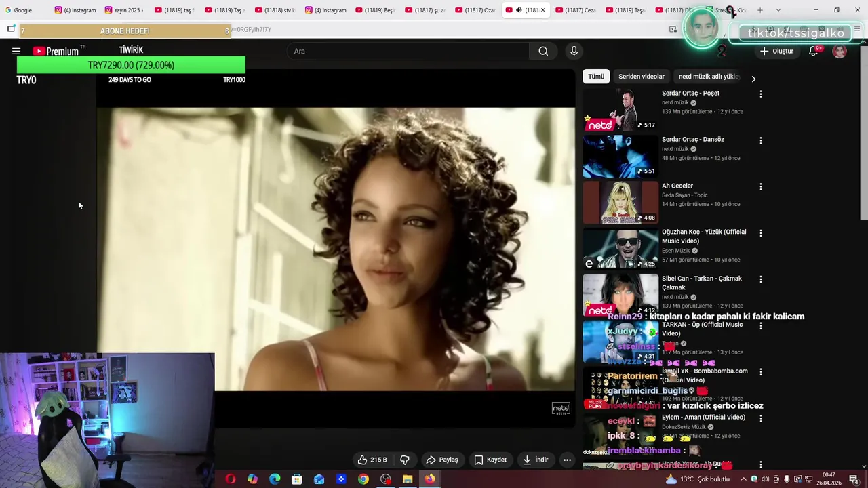Expand the browser tab list chevron
The height and width of the screenshot is (488, 868).
[x=778, y=10]
